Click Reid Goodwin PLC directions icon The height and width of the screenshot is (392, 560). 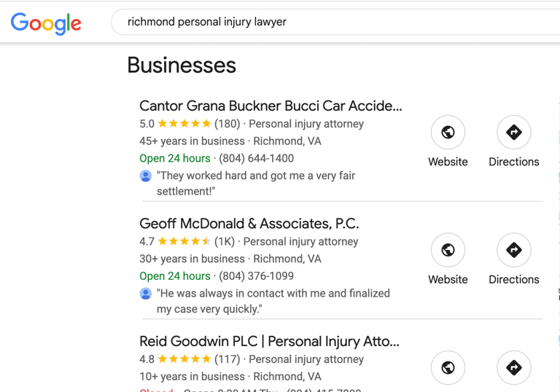513,368
